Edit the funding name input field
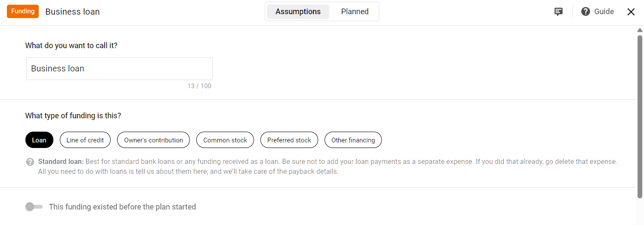 coord(119,68)
